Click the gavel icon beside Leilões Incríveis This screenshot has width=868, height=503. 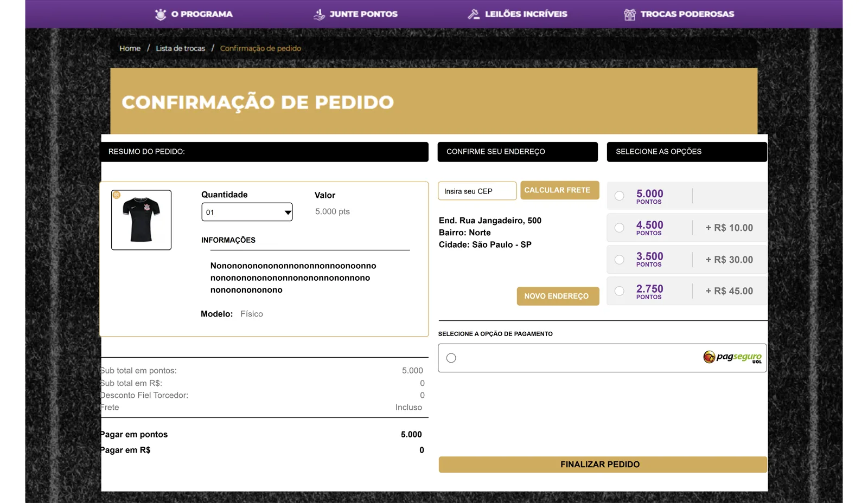474,14
